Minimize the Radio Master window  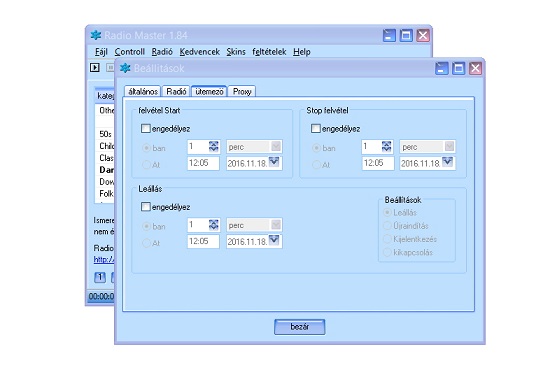tap(389, 35)
